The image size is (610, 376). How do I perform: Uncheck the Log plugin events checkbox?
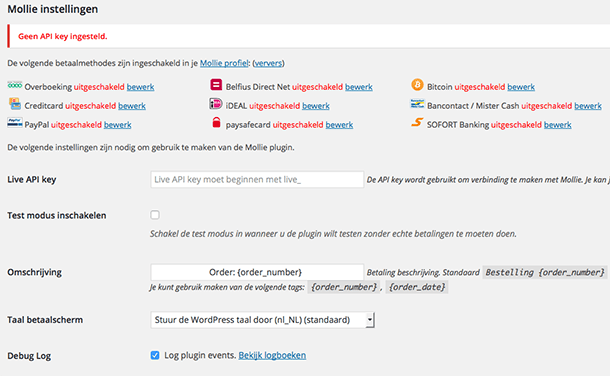pos(155,355)
